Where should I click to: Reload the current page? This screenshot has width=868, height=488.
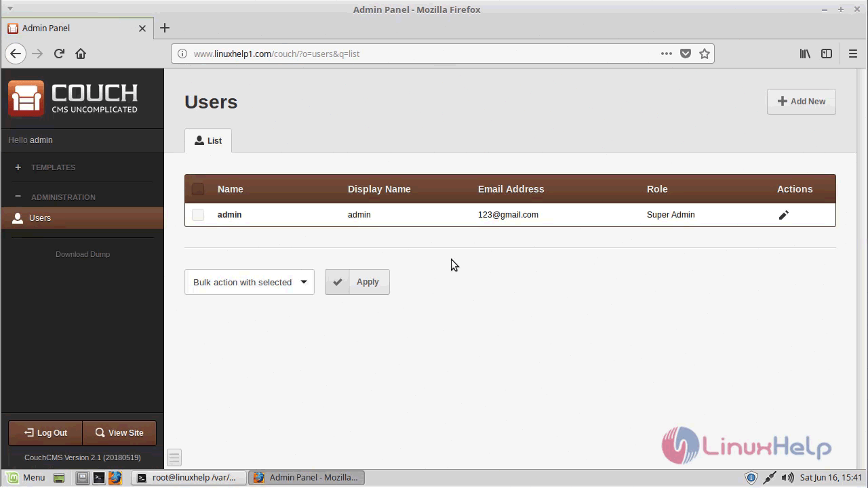(x=59, y=54)
